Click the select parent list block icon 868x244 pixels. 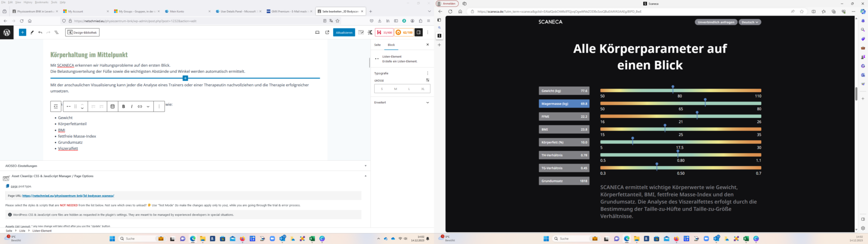coord(56,107)
